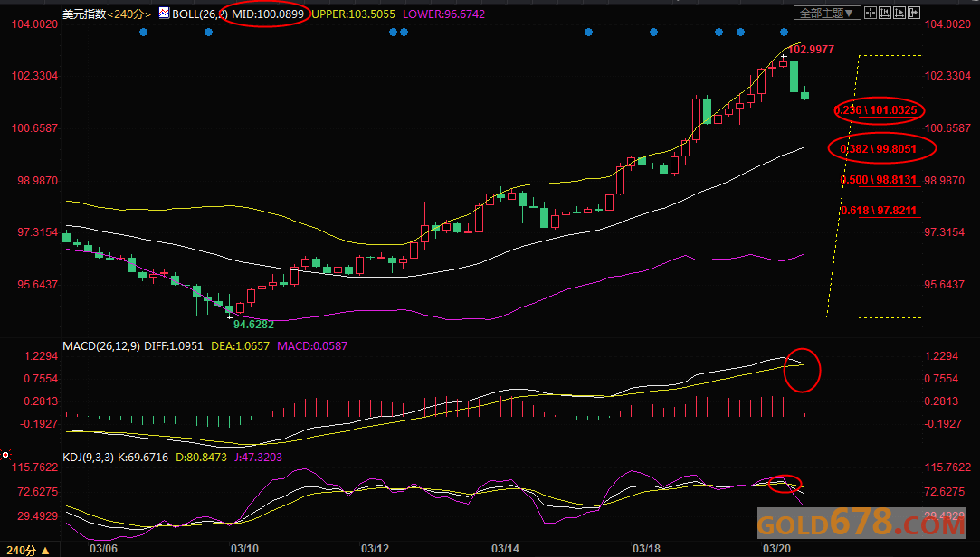Click the 94.6282 low price label
Viewport: 980px width, 557px height.
[x=253, y=324]
